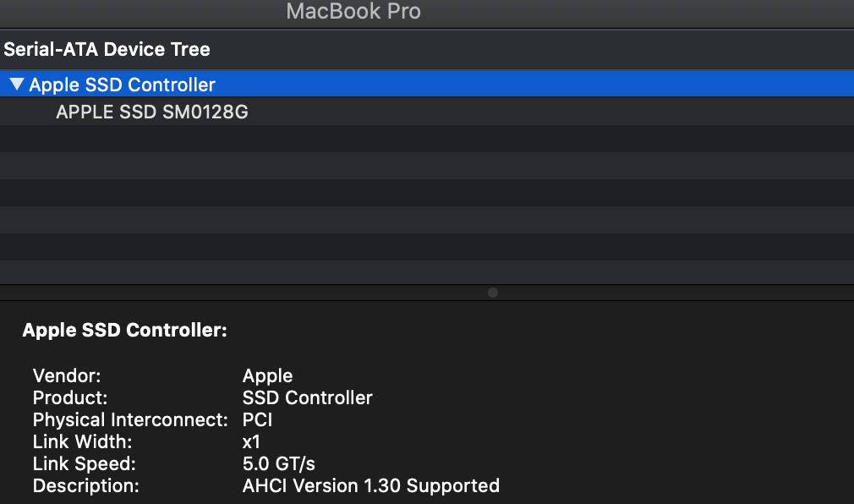Image resolution: width=854 pixels, height=504 pixels.
Task: Click the MacBook Pro window title
Action: point(353,12)
